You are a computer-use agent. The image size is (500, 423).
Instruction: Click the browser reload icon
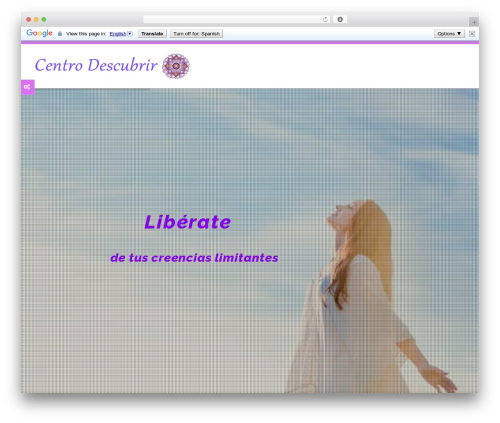click(x=325, y=20)
